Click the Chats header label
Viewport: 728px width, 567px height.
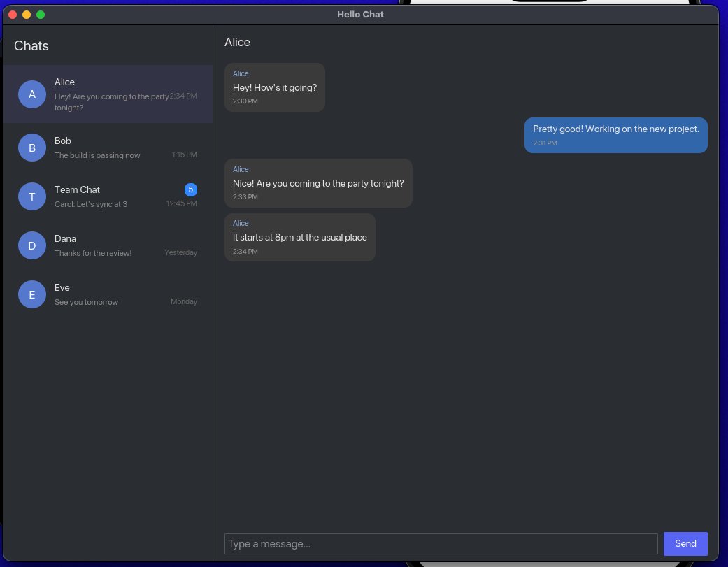pos(31,45)
